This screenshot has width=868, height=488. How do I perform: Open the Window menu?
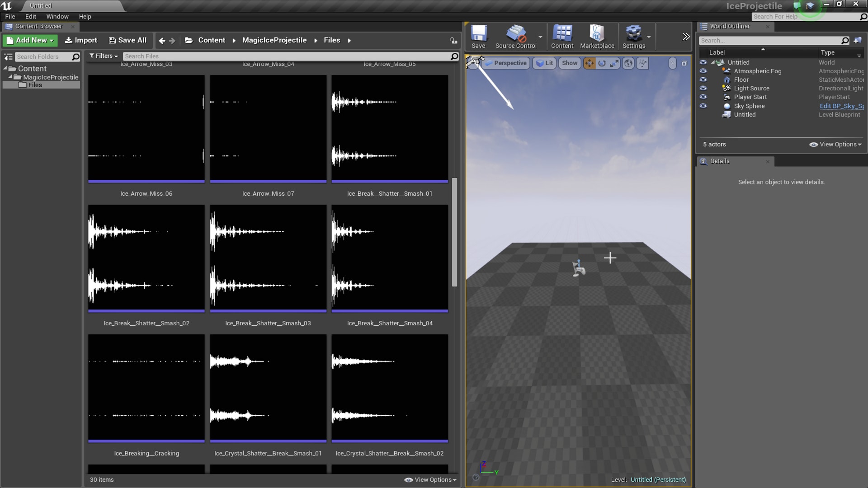pyautogui.click(x=57, y=16)
